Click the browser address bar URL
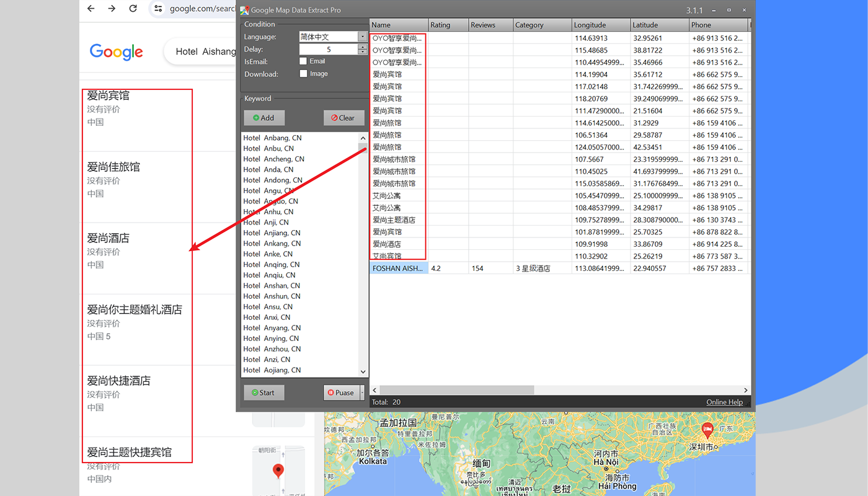Screen dimensions: 868x496 point(203,9)
